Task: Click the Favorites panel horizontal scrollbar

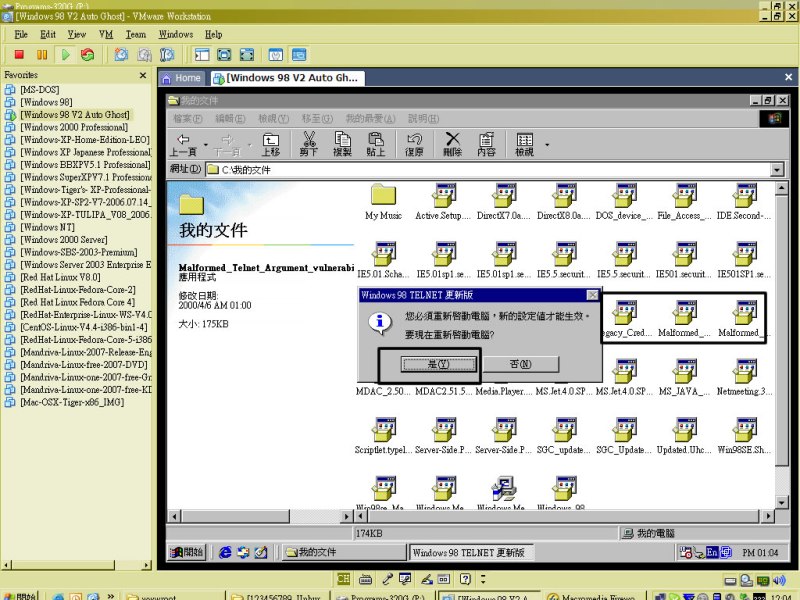Action: tap(77, 565)
